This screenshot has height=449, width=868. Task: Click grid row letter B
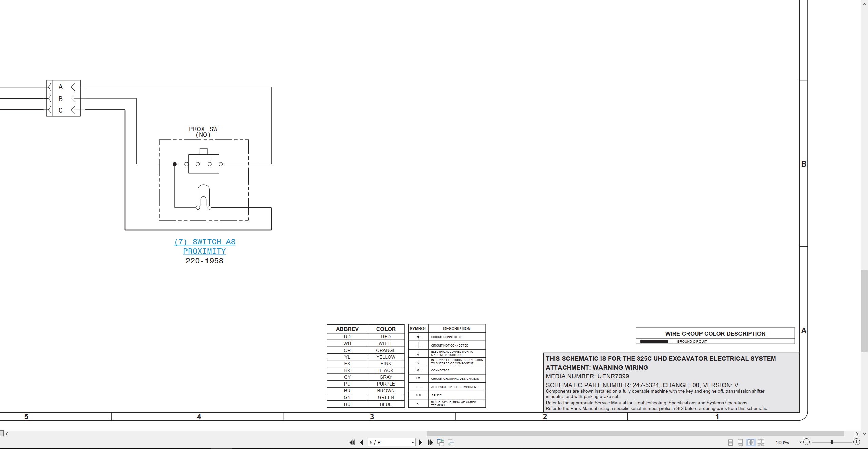tap(804, 164)
